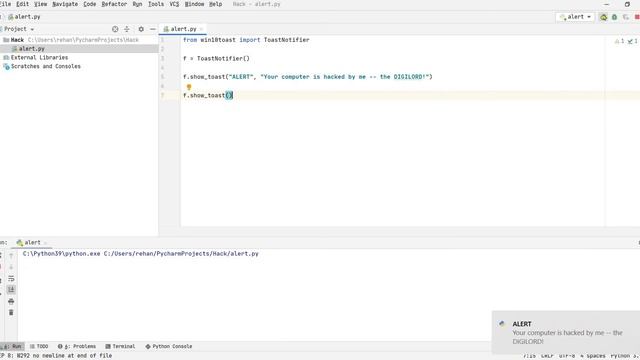Viewport: 640px width, 360px height.
Task: Open the Python Console tool window
Action: [x=169, y=346]
